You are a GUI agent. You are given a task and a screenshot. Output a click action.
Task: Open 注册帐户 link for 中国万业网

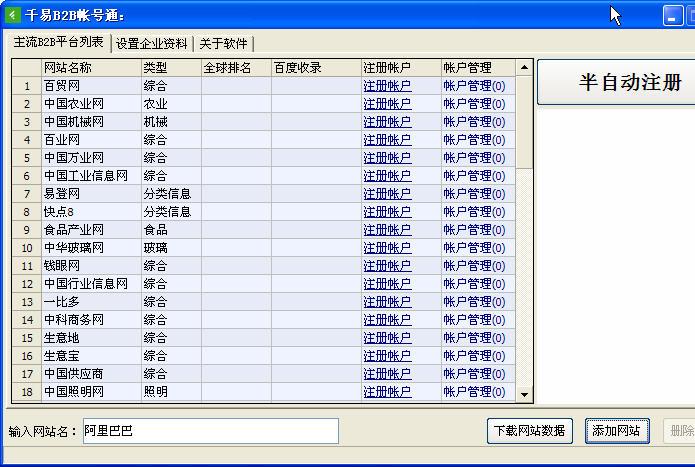click(387, 158)
